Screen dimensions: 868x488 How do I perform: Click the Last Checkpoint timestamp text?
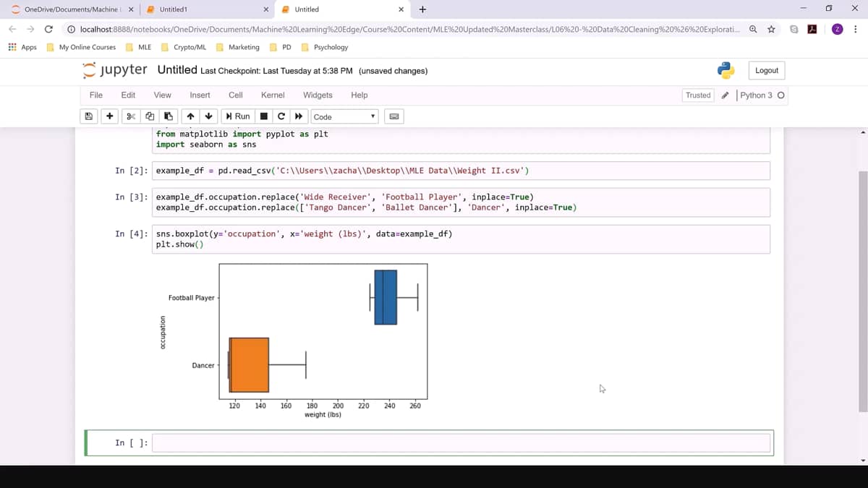pos(276,71)
